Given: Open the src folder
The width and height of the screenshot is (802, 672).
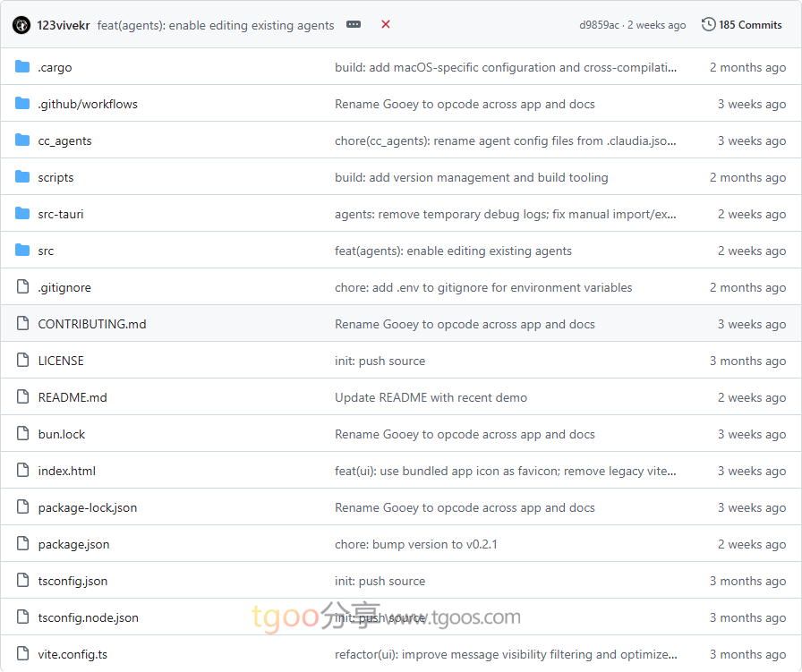Looking at the screenshot, I should click(x=46, y=251).
